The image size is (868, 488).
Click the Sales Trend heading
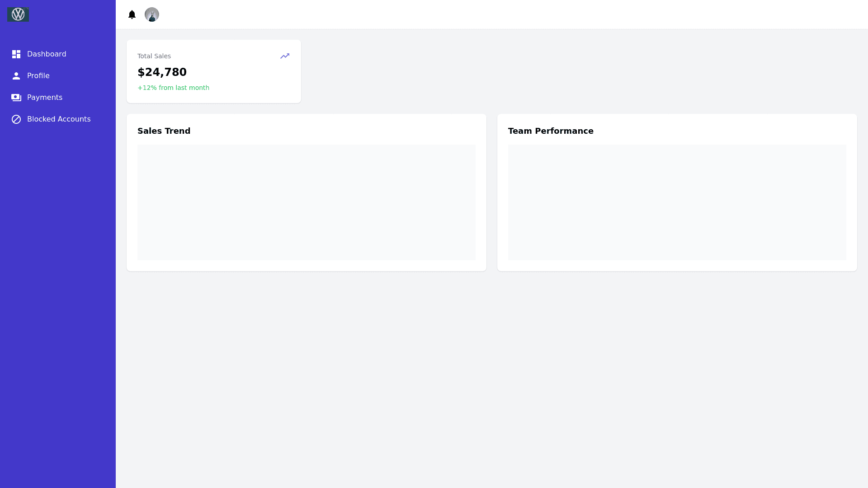point(164,131)
